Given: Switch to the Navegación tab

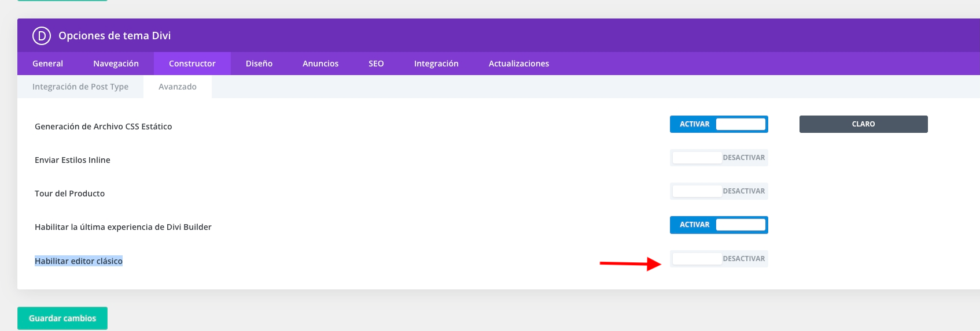Looking at the screenshot, I should tap(116, 64).
